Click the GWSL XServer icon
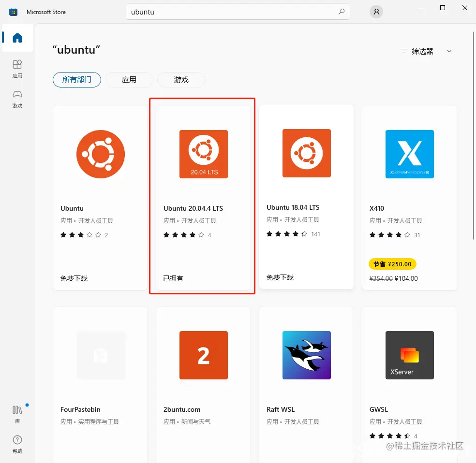This screenshot has width=476, height=463. (x=410, y=355)
